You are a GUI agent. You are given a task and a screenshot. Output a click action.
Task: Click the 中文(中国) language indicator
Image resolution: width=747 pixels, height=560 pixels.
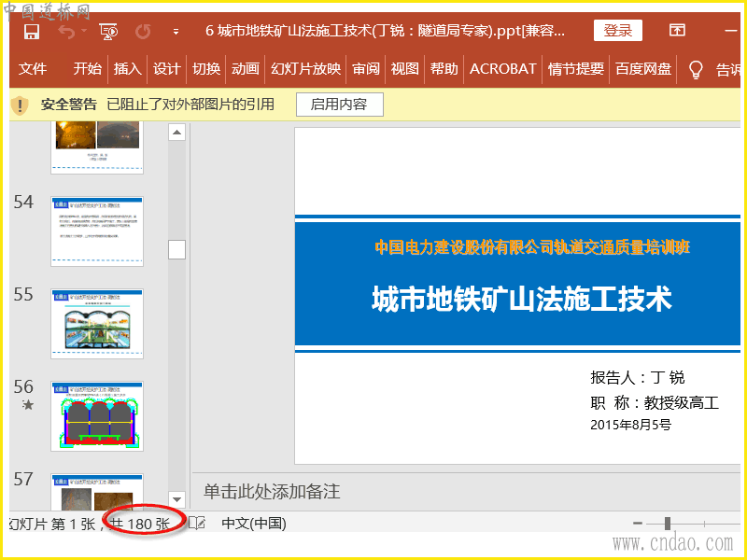coord(254,524)
